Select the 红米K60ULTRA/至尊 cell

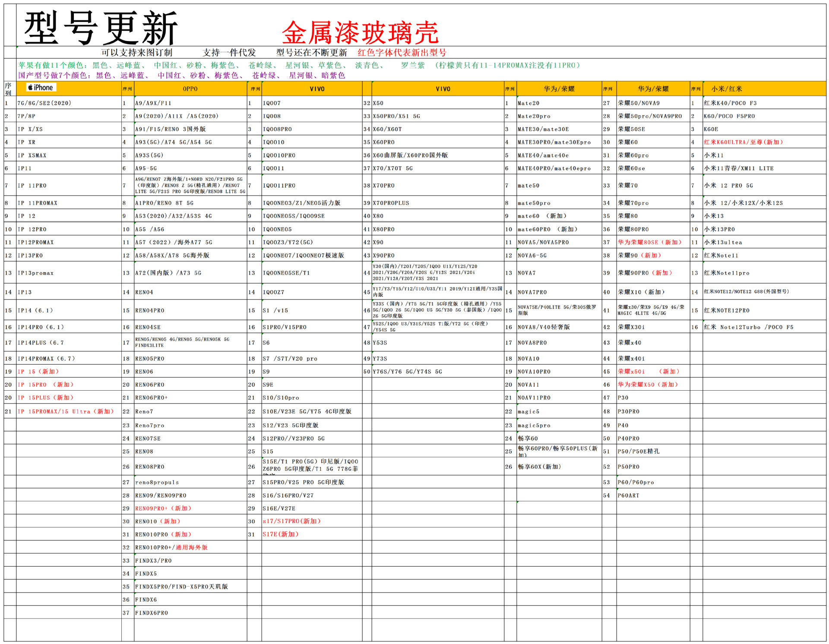tap(743, 142)
